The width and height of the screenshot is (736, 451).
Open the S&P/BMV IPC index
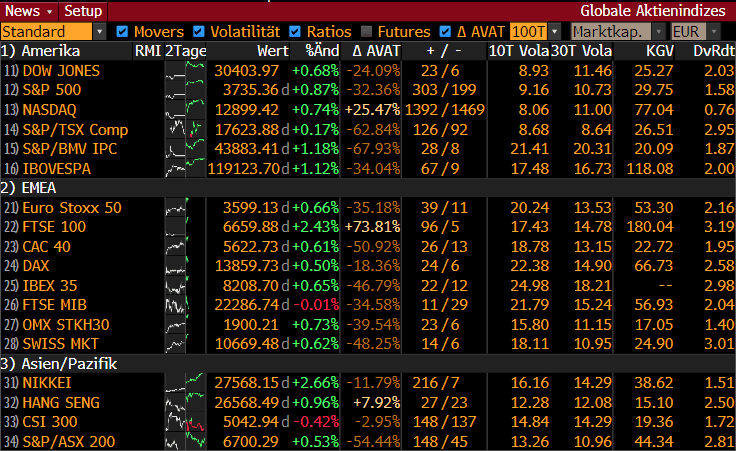[69, 149]
